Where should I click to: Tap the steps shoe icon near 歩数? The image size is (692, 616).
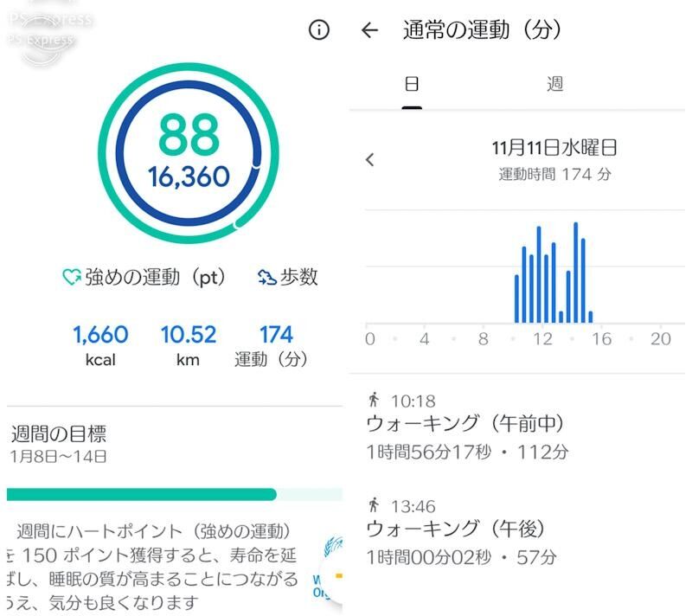[x=267, y=277]
